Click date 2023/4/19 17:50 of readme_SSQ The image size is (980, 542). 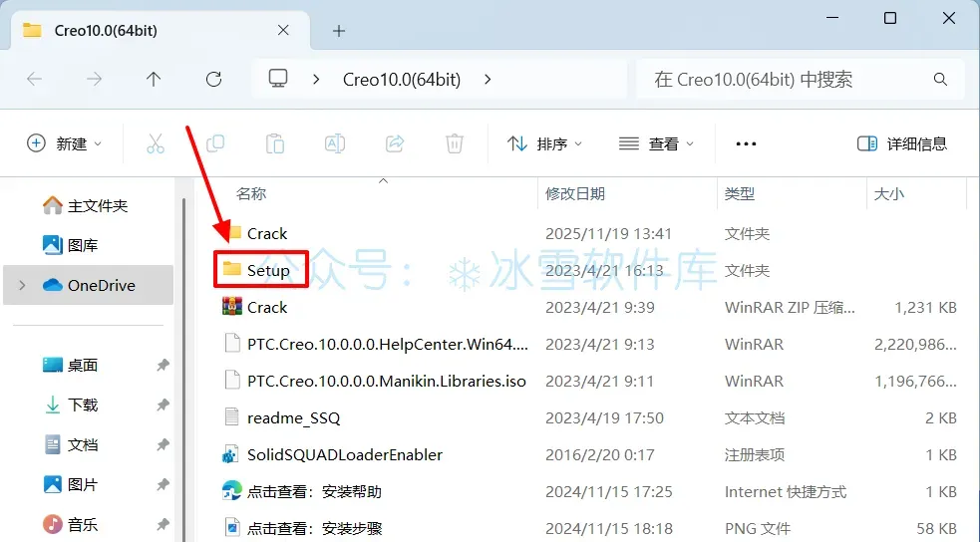click(604, 417)
